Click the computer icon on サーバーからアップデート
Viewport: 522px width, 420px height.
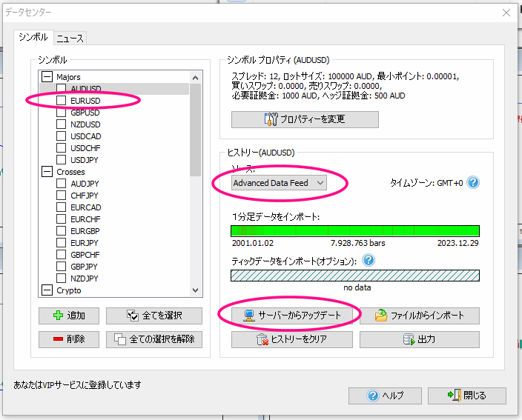click(x=248, y=316)
